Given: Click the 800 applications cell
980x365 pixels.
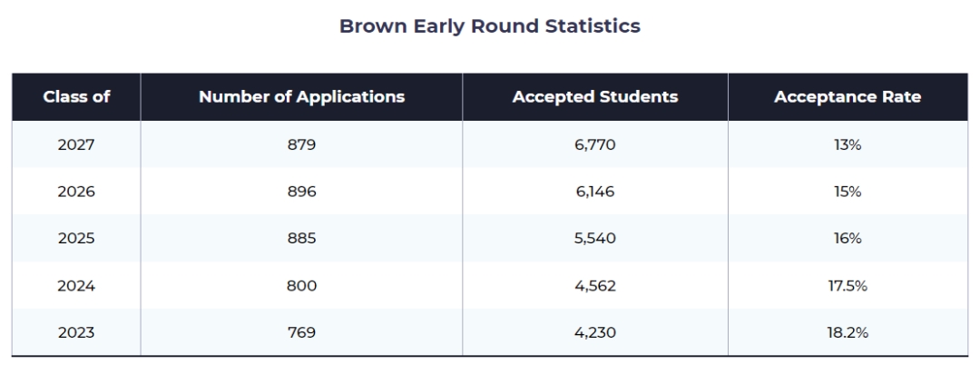Looking at the screenshot, I should pos(301,286).
